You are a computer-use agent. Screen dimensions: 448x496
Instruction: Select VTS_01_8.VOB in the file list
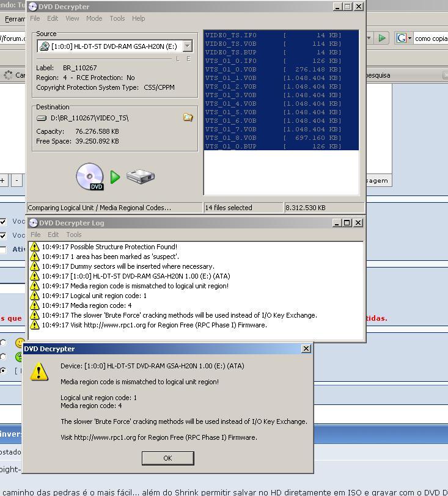coord(281,137)
